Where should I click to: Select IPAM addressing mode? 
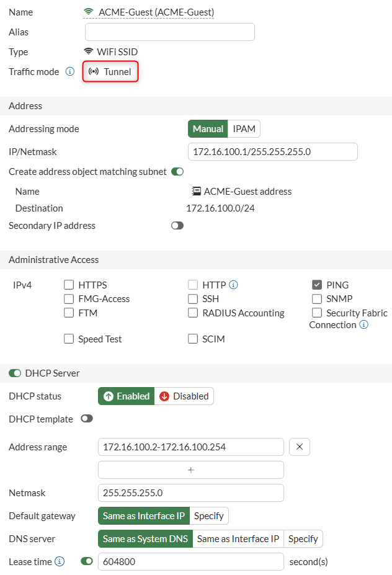244,129
